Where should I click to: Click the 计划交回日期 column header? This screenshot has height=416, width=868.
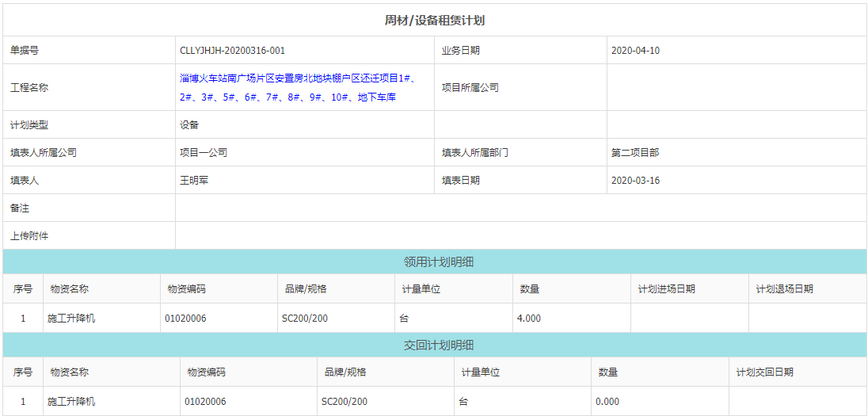click(x=764, y=372)
